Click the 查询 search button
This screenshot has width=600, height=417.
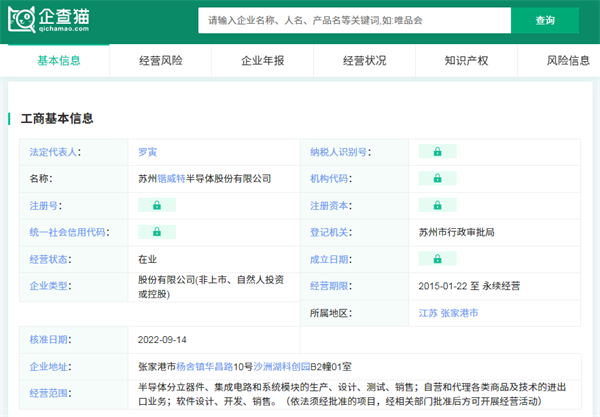pos(545,20)
